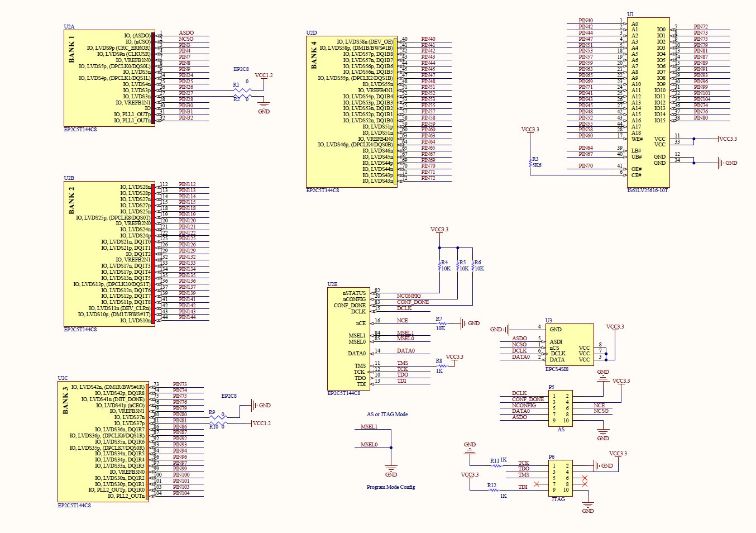Click VCC3.3 power port above R3
This screenshot has height=533, width=756.
click(x=530, y=131)
